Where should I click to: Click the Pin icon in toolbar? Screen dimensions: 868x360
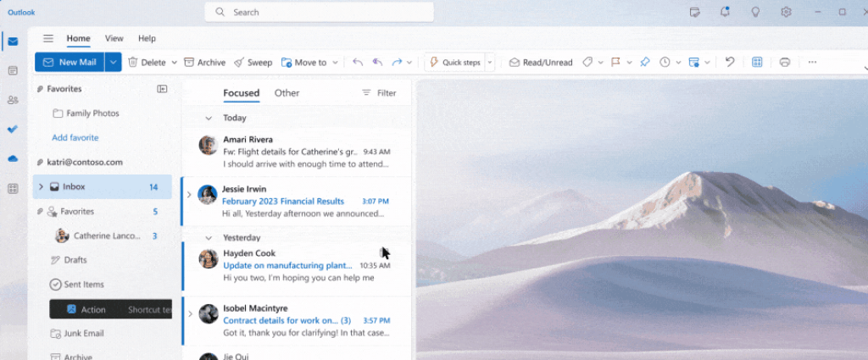coord(644,63)
